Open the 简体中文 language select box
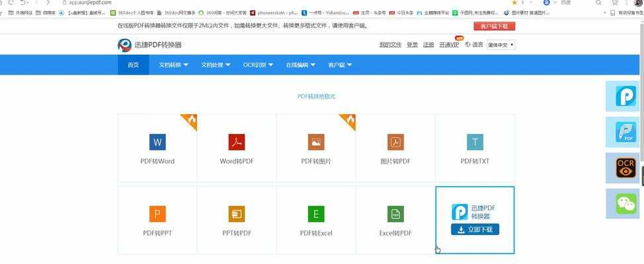 501,45
